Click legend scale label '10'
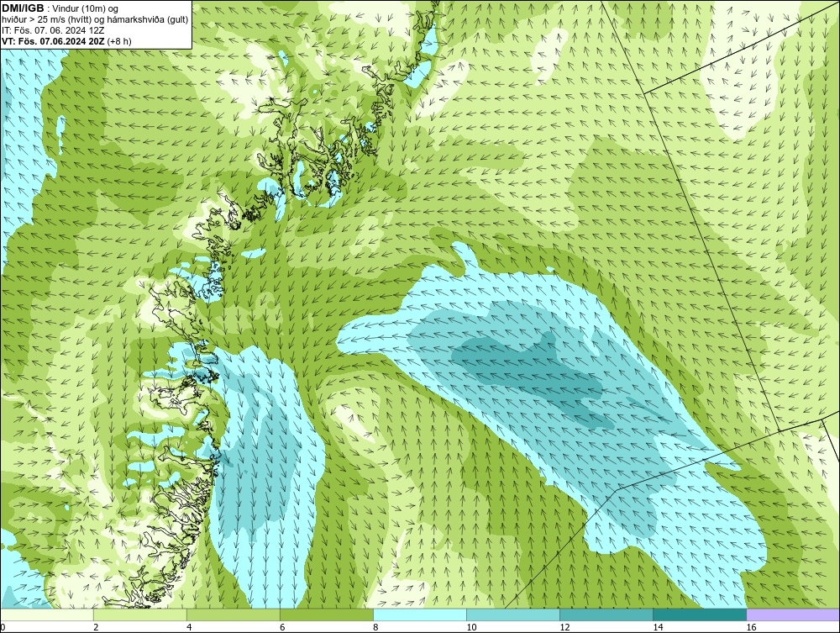 tap(471, 627)
